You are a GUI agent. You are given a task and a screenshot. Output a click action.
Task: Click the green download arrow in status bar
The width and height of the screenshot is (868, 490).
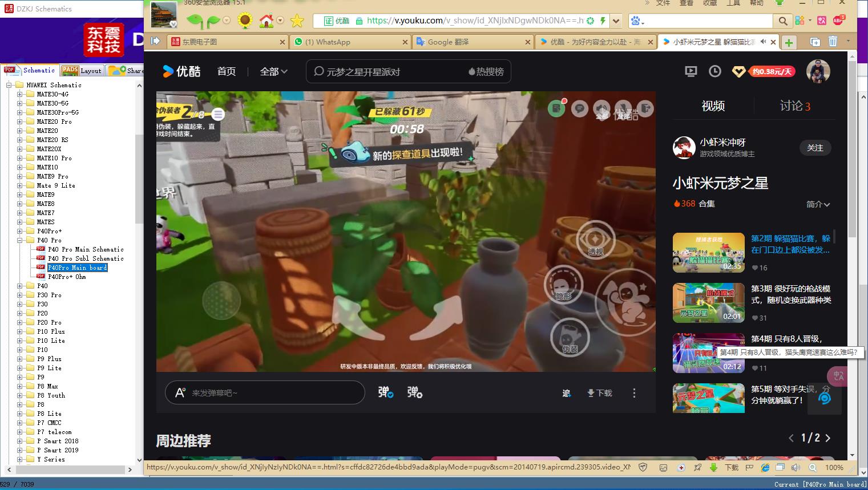tap(713, 467)
